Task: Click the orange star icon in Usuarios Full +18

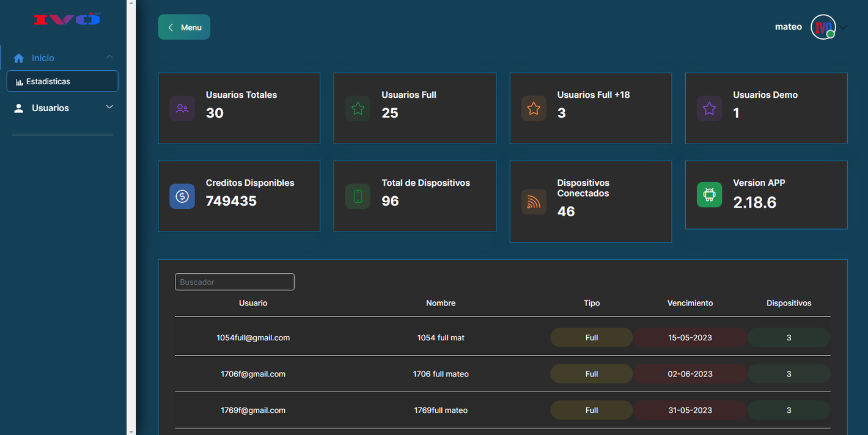Action: point(534,109)
